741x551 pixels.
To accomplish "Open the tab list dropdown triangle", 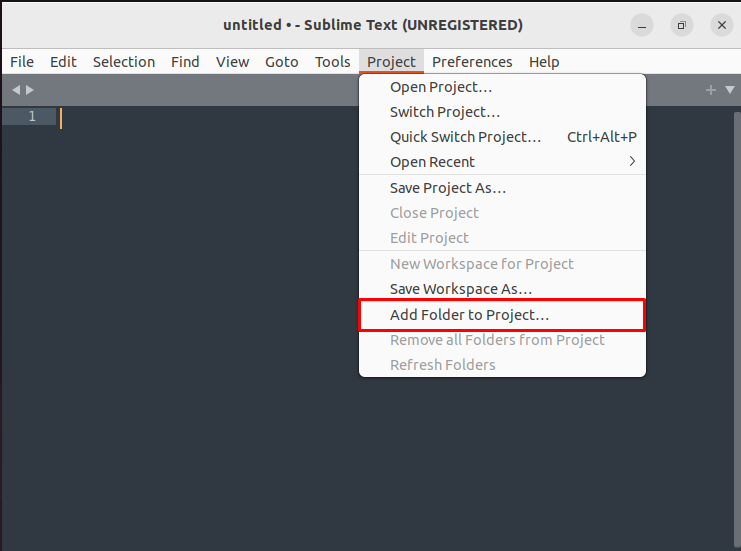I will (x=730, y=90).
